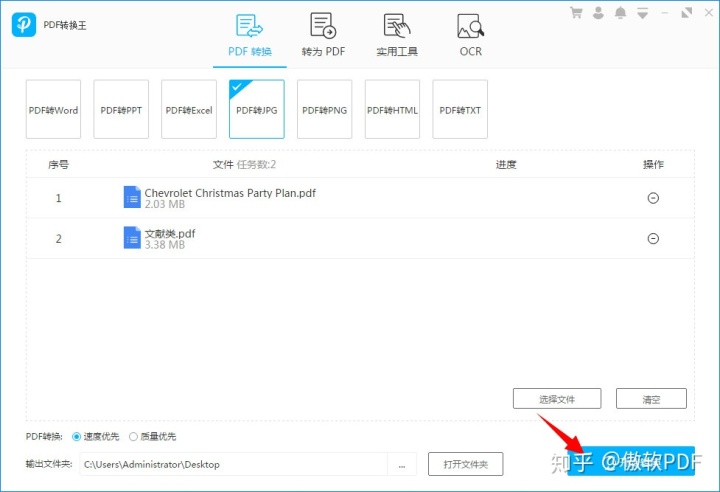Open the 实用工具 tab
The image size is (720, 492).
point(397,36)
